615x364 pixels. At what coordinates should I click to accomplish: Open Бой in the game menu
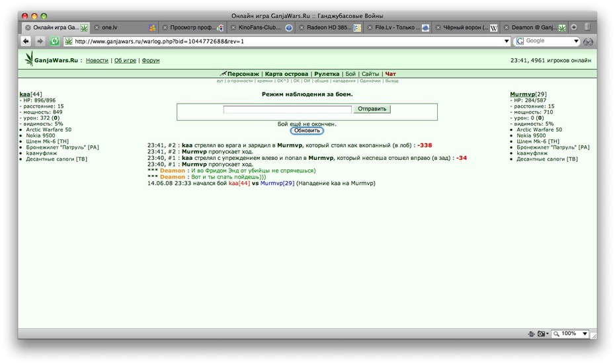(350, 74)
